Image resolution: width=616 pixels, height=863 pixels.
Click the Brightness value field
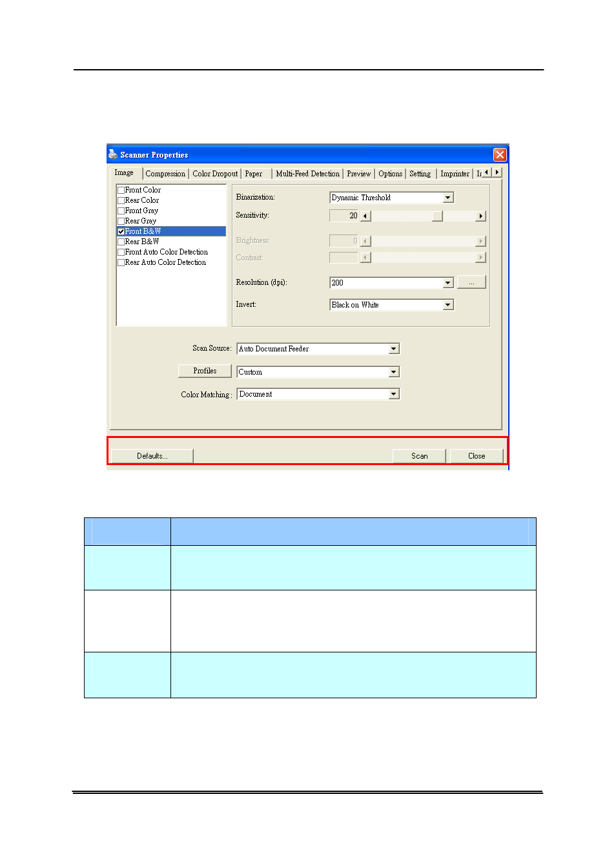(x=344, y=241)
